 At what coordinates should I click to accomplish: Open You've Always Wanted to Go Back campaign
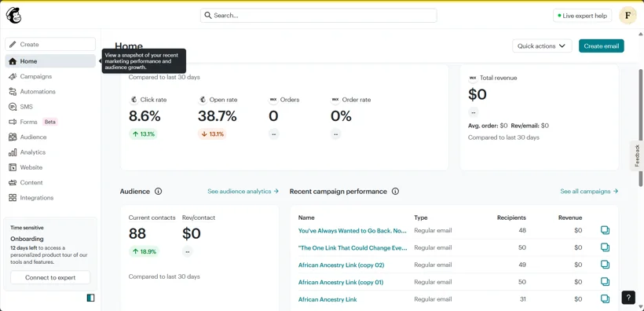click(x=353, y=231)
